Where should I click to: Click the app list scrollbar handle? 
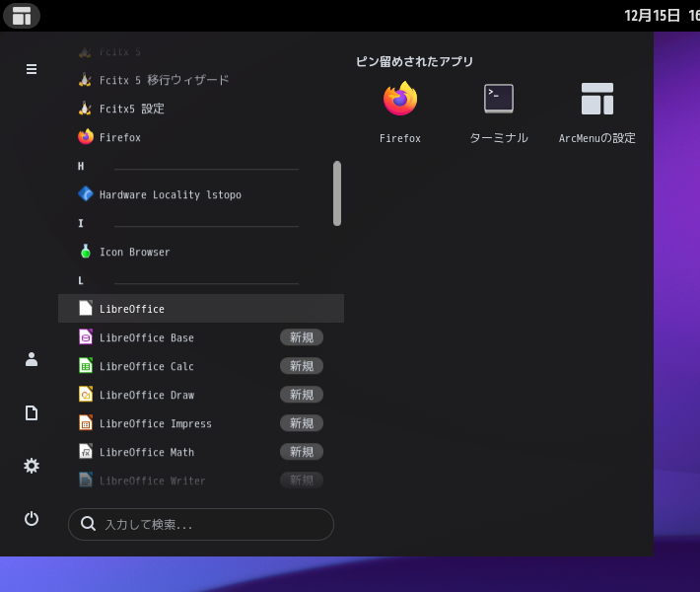337,193
